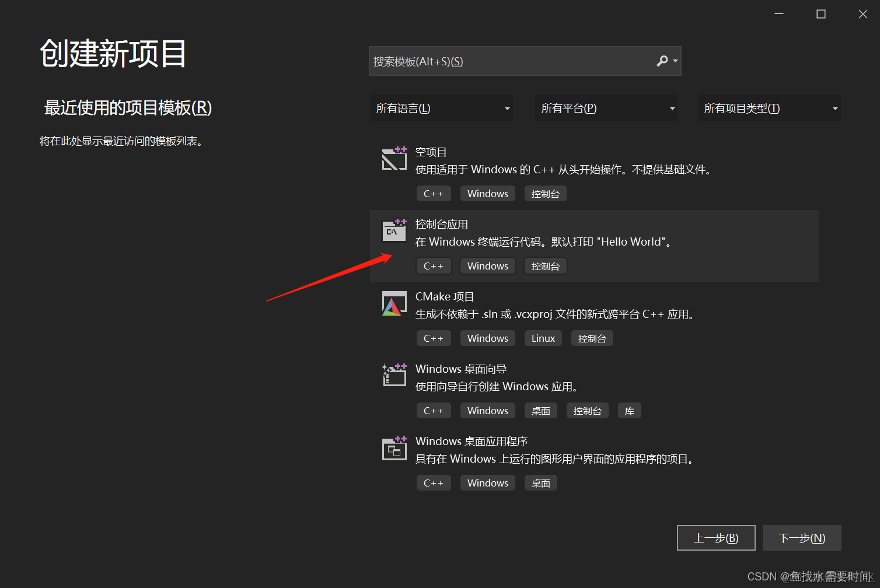
Task: Click the 空项目 template icon
Action: pos(394,158)
